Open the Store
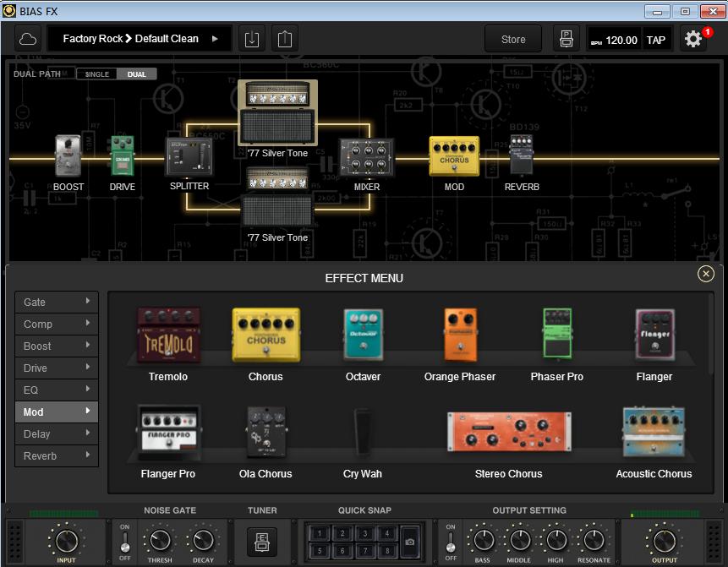Screen dimensions: 728x567 pyautogui.click(x=512, y=38)
